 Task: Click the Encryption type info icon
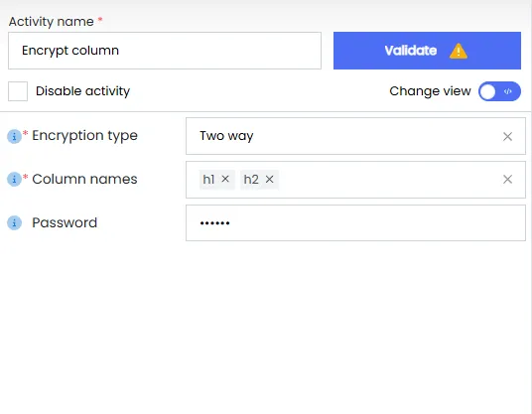coord(14,136)
